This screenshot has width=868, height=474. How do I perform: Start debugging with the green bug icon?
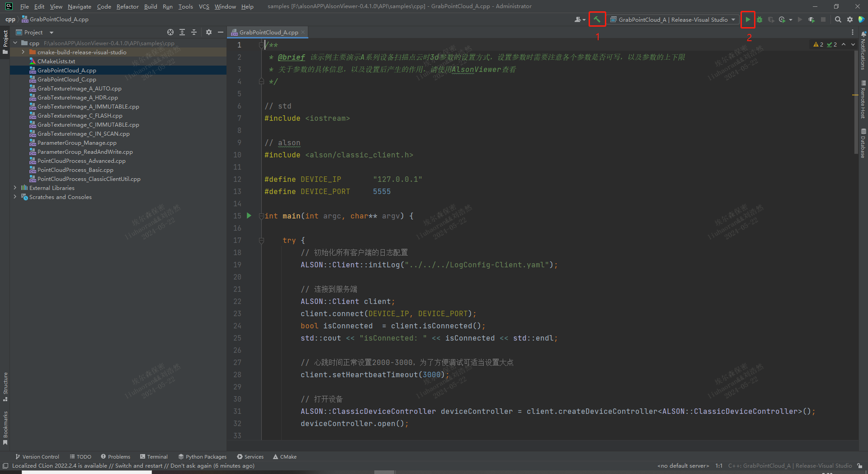click(x=759, y=19)
